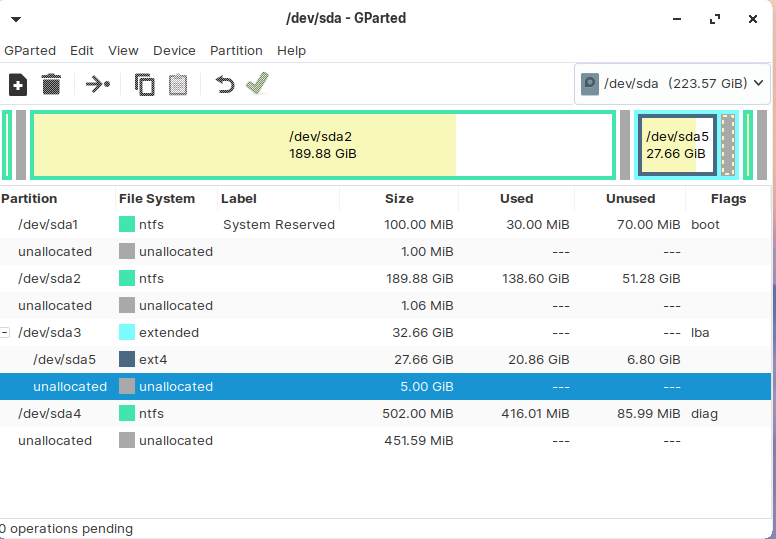Open the GParted menu
The image size is (776, 539).
pyautogui.click(x=30, y=50)
